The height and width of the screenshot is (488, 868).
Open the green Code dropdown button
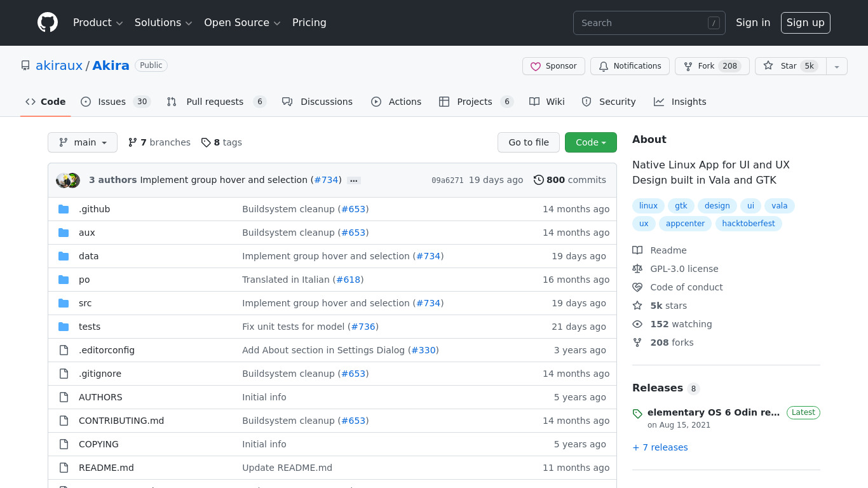coord(591,142)
